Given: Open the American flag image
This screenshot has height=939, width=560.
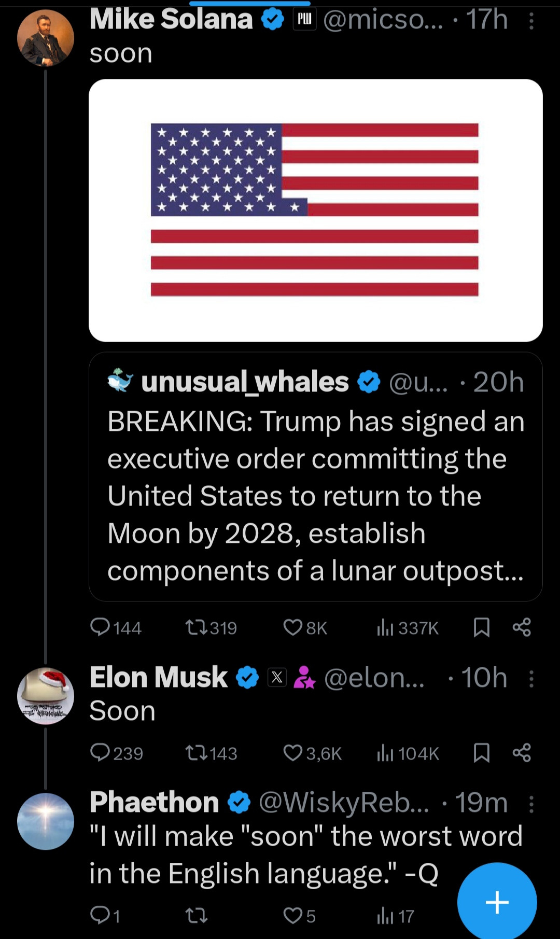Looking at the screenshot, I should point(315,210).
